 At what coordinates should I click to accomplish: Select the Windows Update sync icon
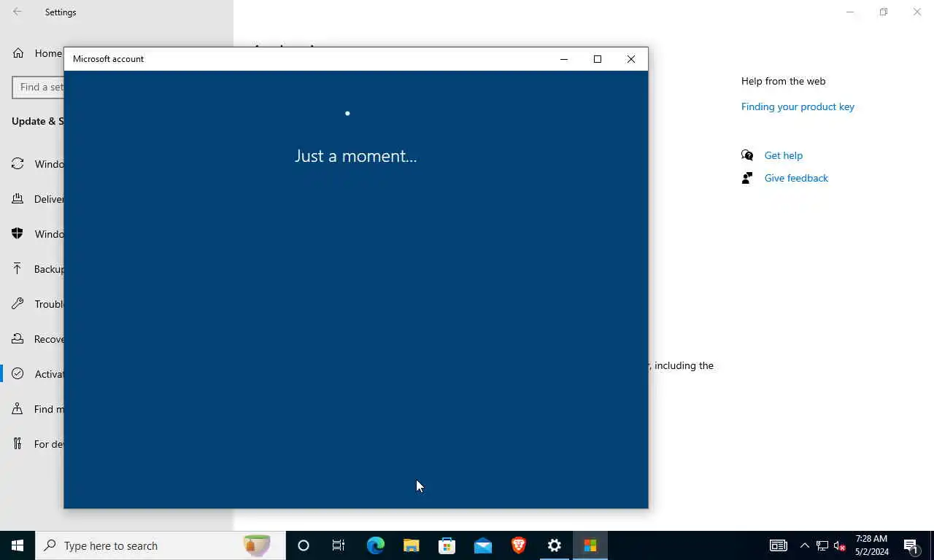pos(18,164)
